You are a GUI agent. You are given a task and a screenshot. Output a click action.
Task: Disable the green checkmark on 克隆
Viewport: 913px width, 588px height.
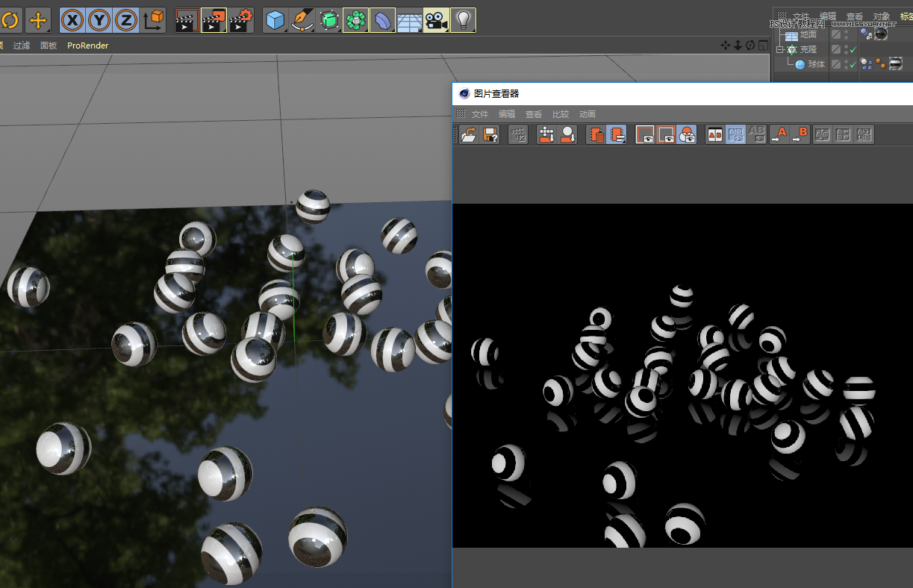click(x=853, y=49)
